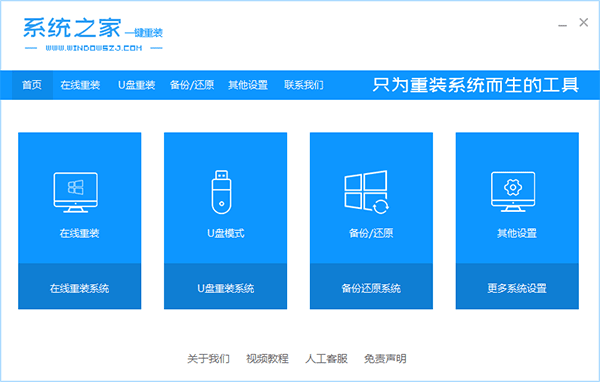Close the application window
The height and width of the screenshot is (382, 600).
pos(584,23)
